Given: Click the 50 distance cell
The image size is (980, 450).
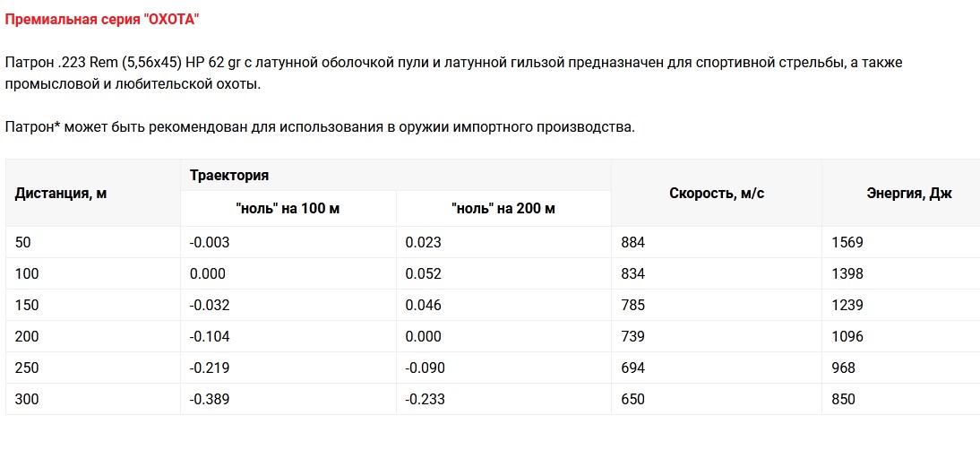Looking at the screenshot, I should click(x=23, y=242).
